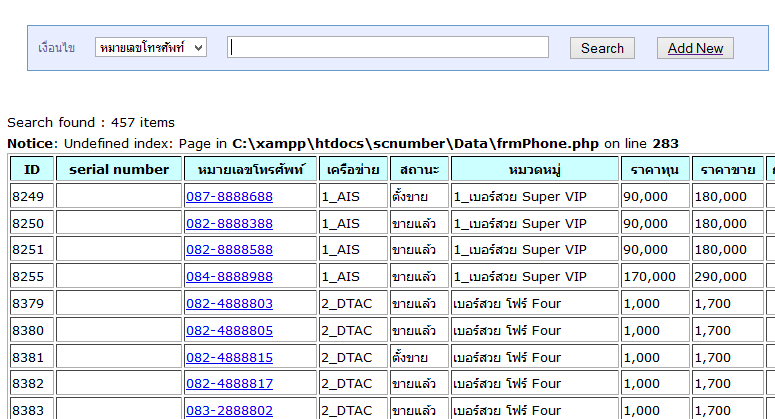Click the ตั้งขาย status in row 8249
Screen dimensions: 775x419
pos(420,197)
